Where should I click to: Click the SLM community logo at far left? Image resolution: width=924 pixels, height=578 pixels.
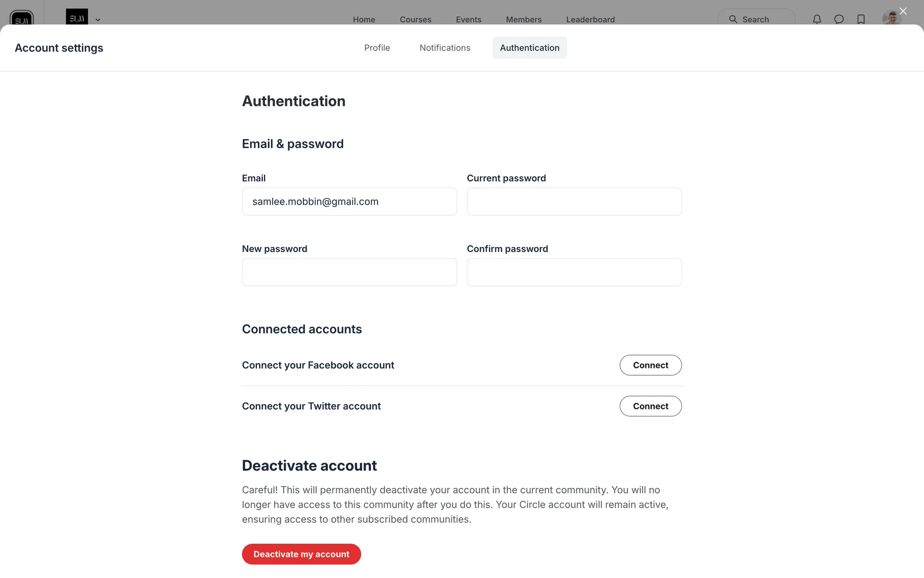[22, 18]
